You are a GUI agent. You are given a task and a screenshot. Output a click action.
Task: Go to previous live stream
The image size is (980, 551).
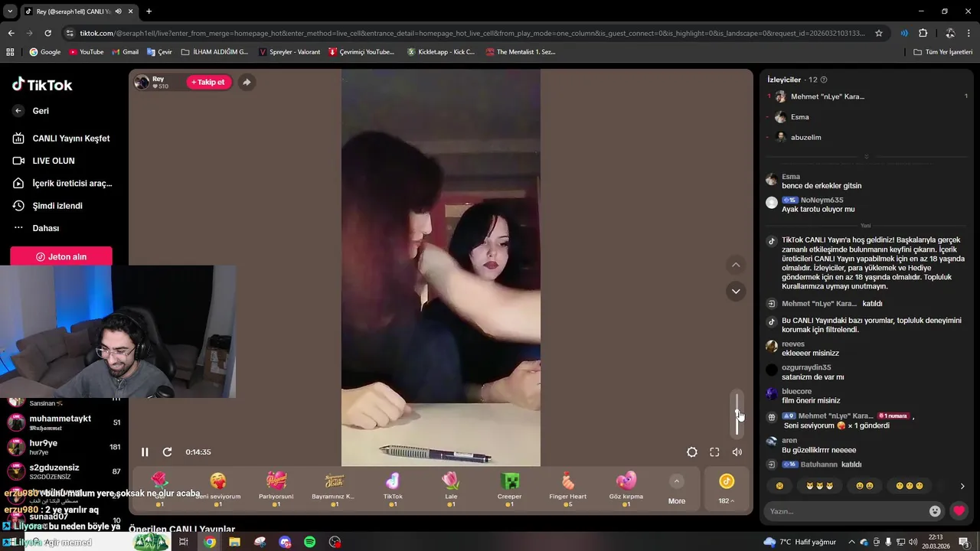736,265
